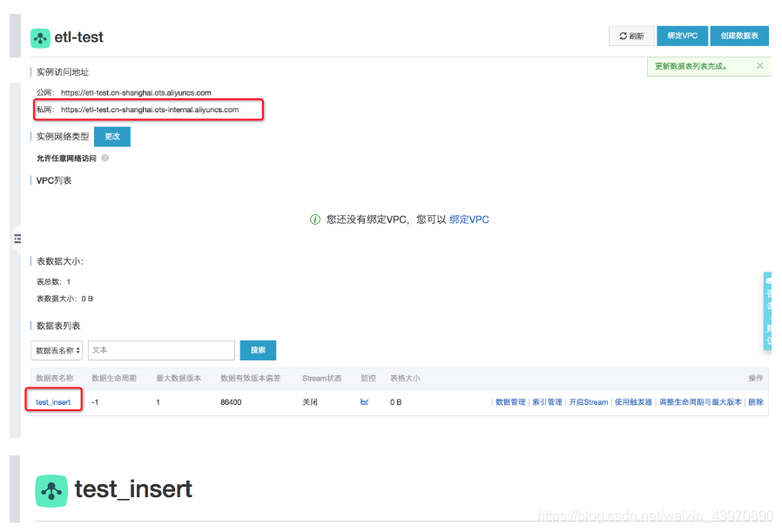Click the 绑定VPC link in the VPC list
782x532 pixels.
point(469,219)
